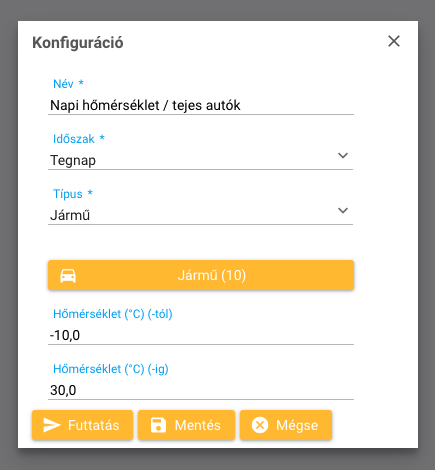Close the Konfiguráció dialog with the X

click(x=394, y=41)
